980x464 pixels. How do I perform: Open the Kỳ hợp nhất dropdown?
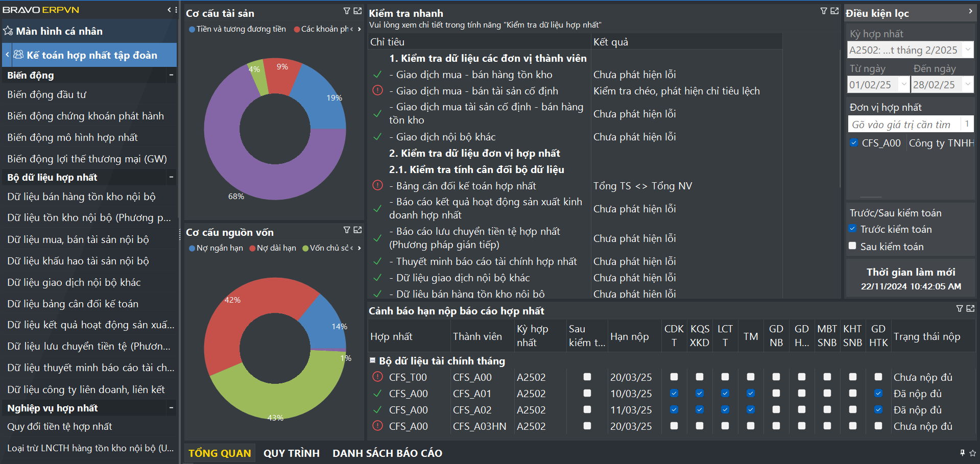tap(967, 50)
